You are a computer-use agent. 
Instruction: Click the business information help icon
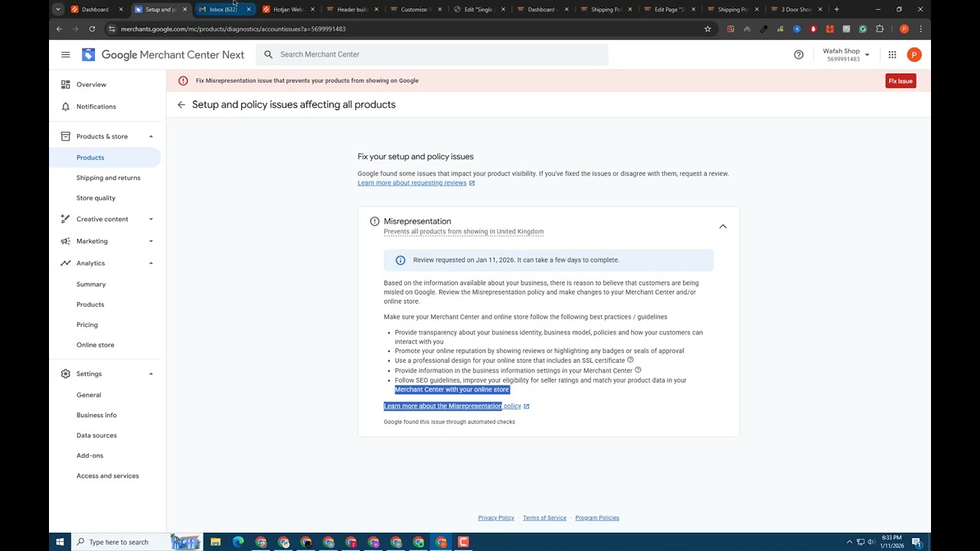pyautogui.click(x=638, y=370)
